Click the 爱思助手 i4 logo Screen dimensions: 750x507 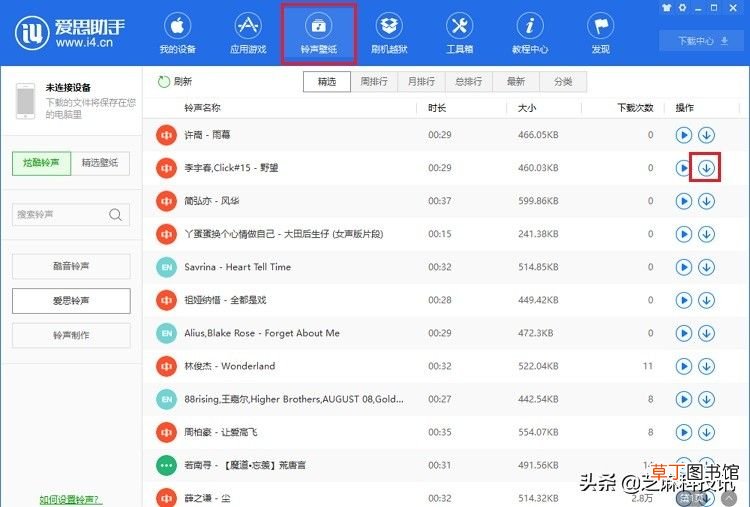tap(70, 33)
